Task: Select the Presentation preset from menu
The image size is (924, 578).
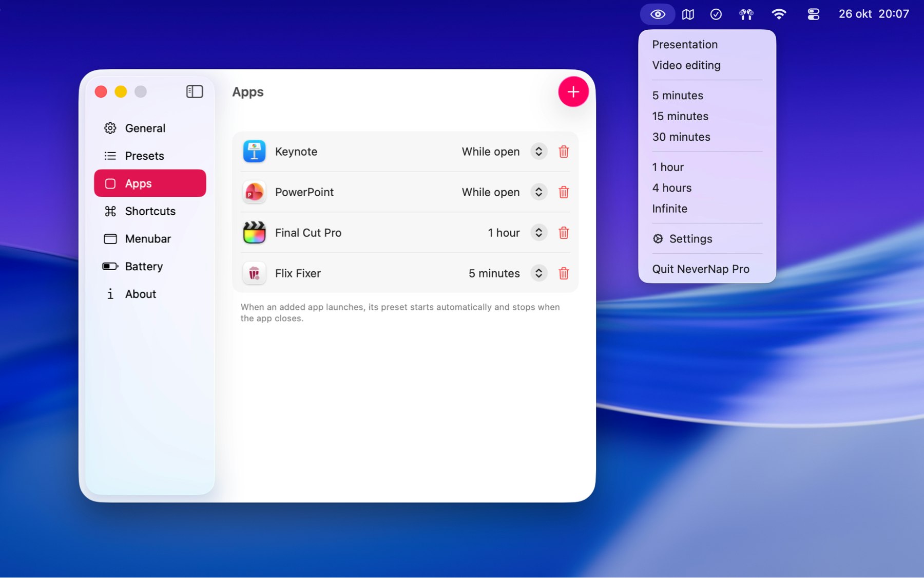Action: point(685,45)
